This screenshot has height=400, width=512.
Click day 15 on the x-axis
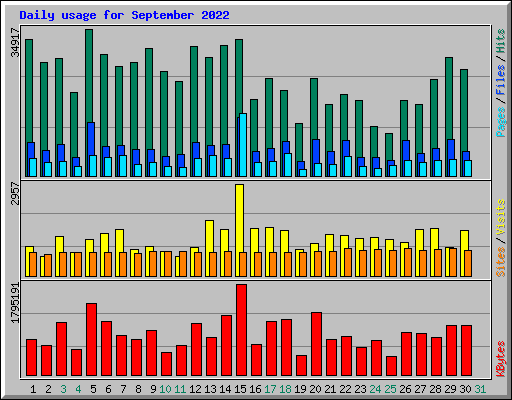tap(240, 389)
